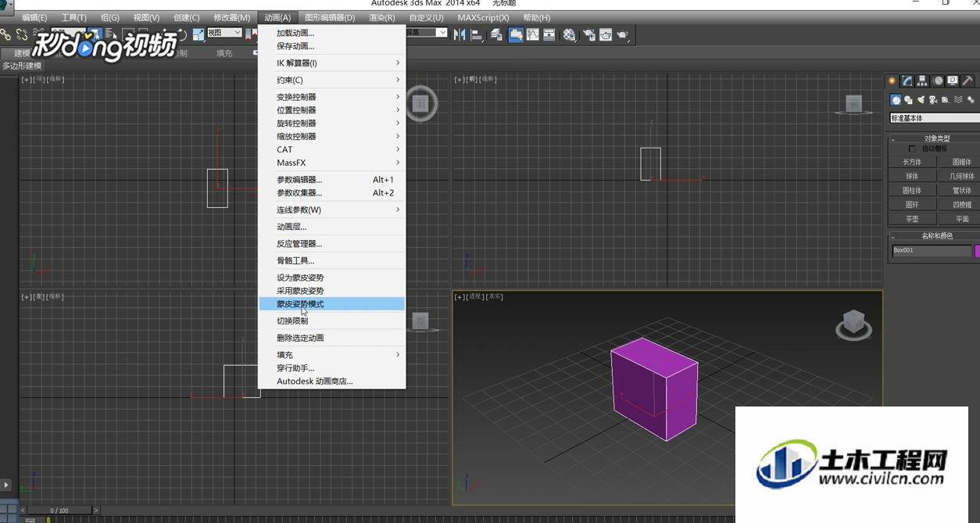Expand the IK 解算器(I) submenu
The image size is (980, 523).
332,63
